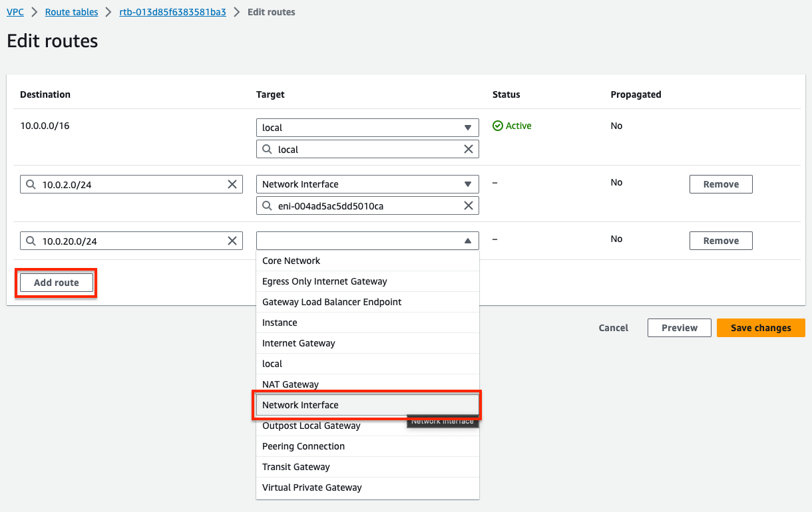Open Route tables breadcrumb link
The width and height of the screenshot is (812, 512).
coord(71,12)
